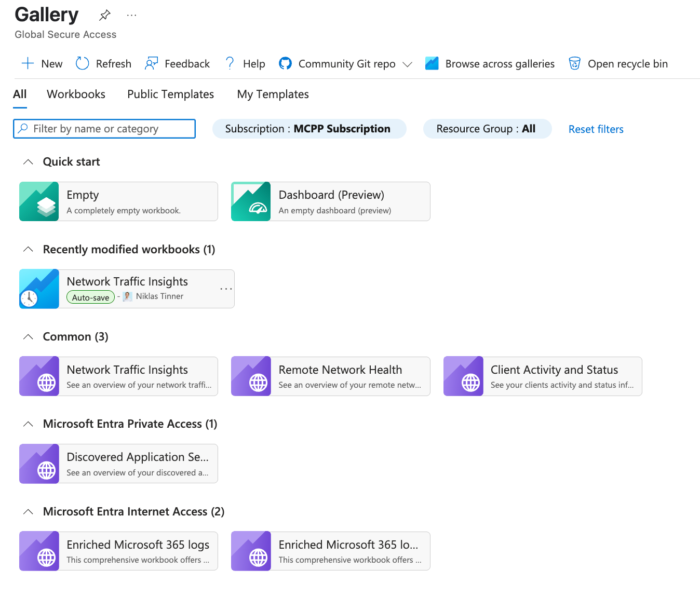Image resolution: width=700 pixels, height=598 pixels.
Task: Open the Client Activity and Status title
Action: 554,370
